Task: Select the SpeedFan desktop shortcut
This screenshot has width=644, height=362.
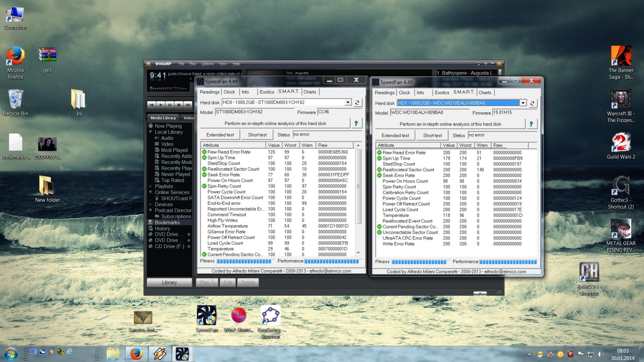Action: coord(206,319)
